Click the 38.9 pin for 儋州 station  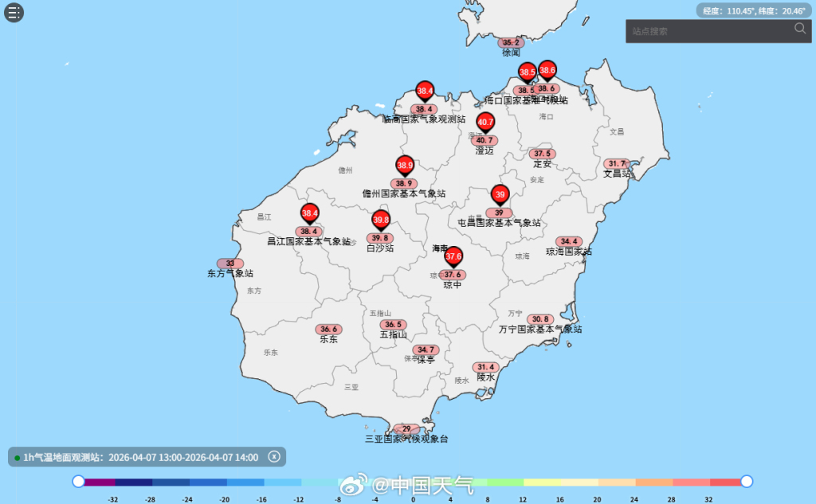pyautogui.click(x=405, y=166)
